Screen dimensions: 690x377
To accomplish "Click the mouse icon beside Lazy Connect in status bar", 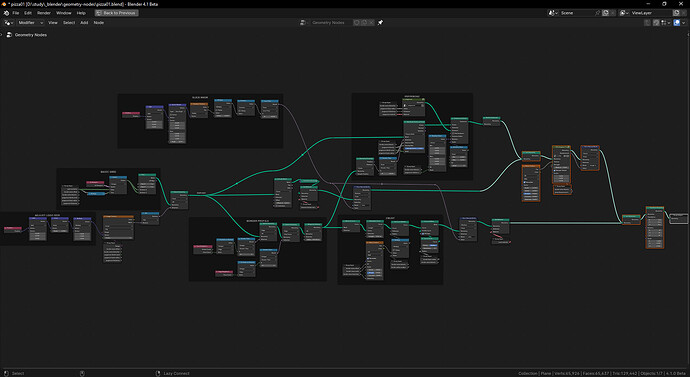I will point(158,373).
